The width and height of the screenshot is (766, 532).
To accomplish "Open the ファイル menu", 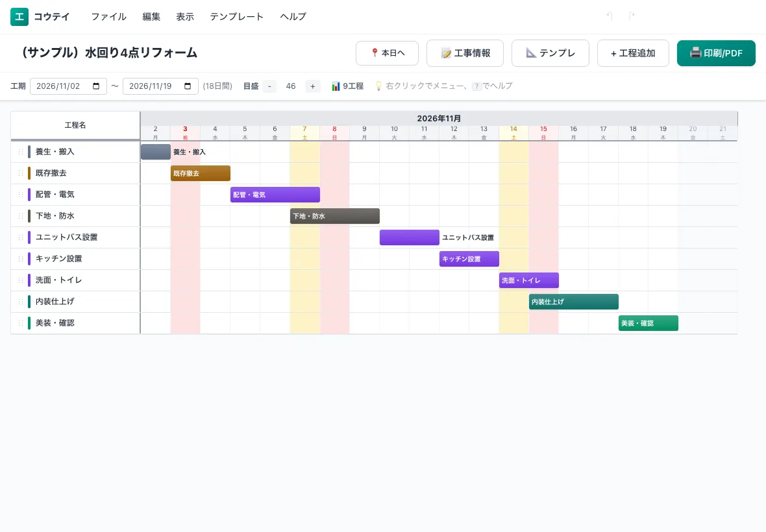I will 108,17.
